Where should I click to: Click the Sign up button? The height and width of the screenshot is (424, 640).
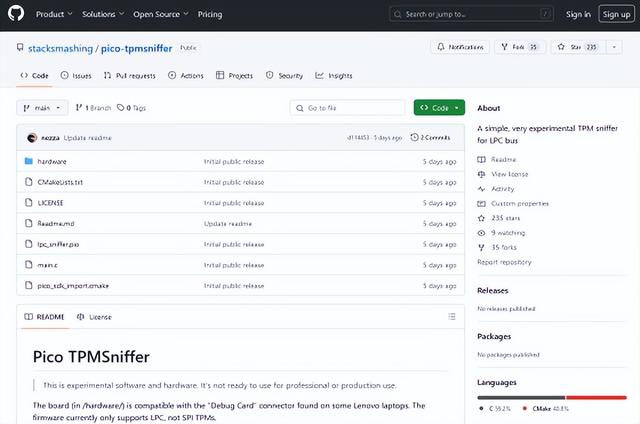(616, 14)
